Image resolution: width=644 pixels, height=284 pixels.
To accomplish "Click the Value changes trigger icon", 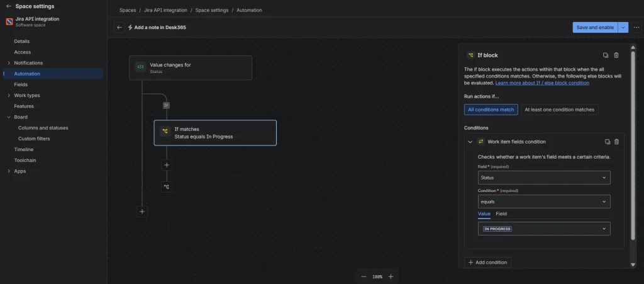I will [140, 67].
